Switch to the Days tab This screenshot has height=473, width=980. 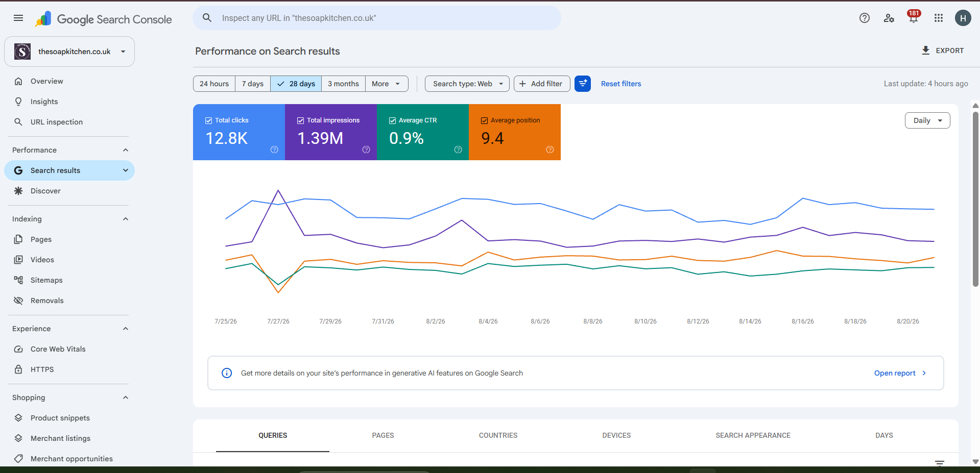point(884,435)
